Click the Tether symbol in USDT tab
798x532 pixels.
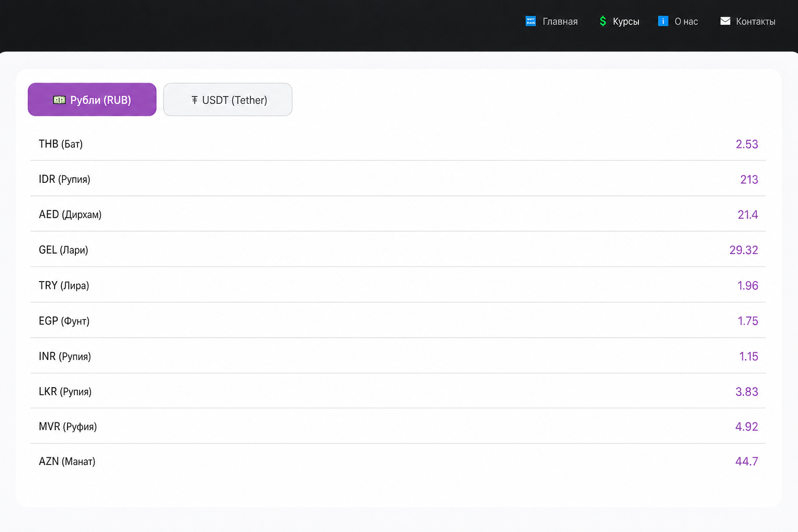point(195,100)
